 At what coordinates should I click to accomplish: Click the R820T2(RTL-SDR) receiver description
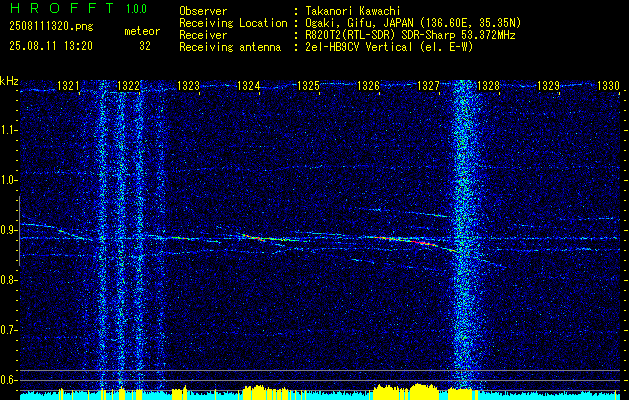click(410, 35)
